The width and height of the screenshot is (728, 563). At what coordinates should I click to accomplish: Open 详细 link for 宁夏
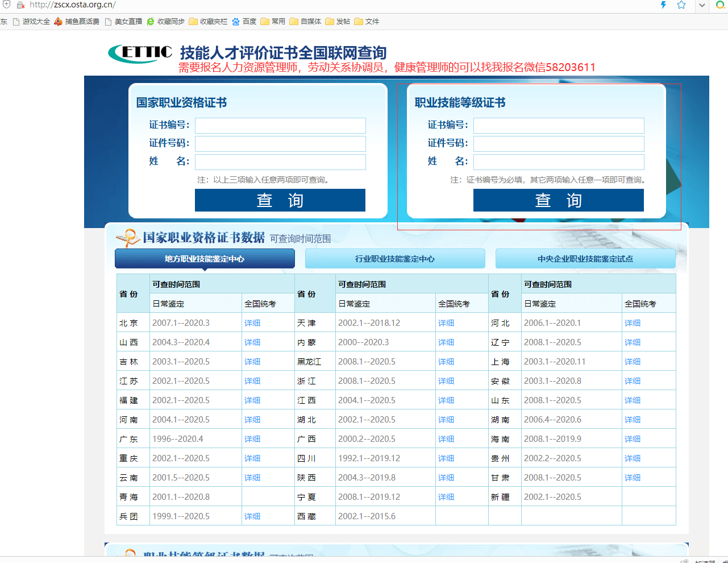click(446, 497)
